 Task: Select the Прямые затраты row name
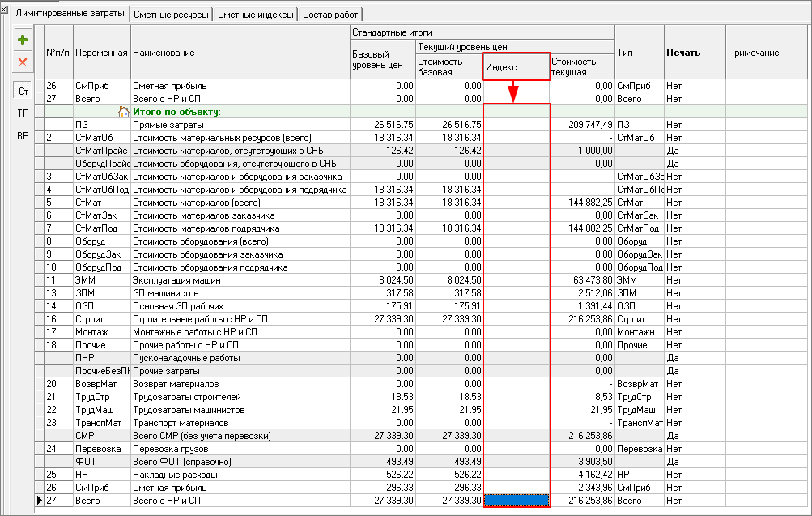coord(239,125)
